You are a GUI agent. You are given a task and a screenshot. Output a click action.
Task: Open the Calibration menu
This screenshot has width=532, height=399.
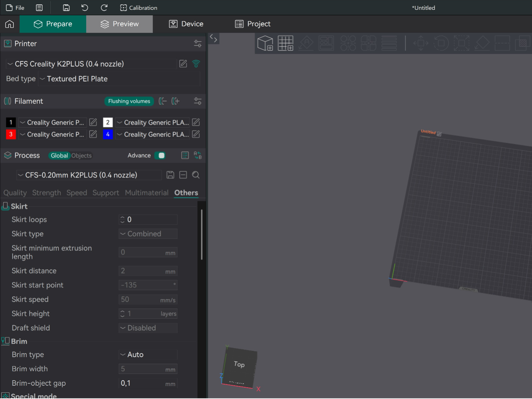(138, 8)
